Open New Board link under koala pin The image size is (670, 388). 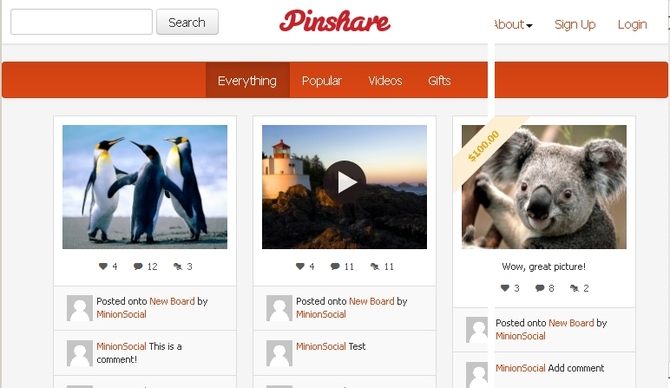point(571,323)
